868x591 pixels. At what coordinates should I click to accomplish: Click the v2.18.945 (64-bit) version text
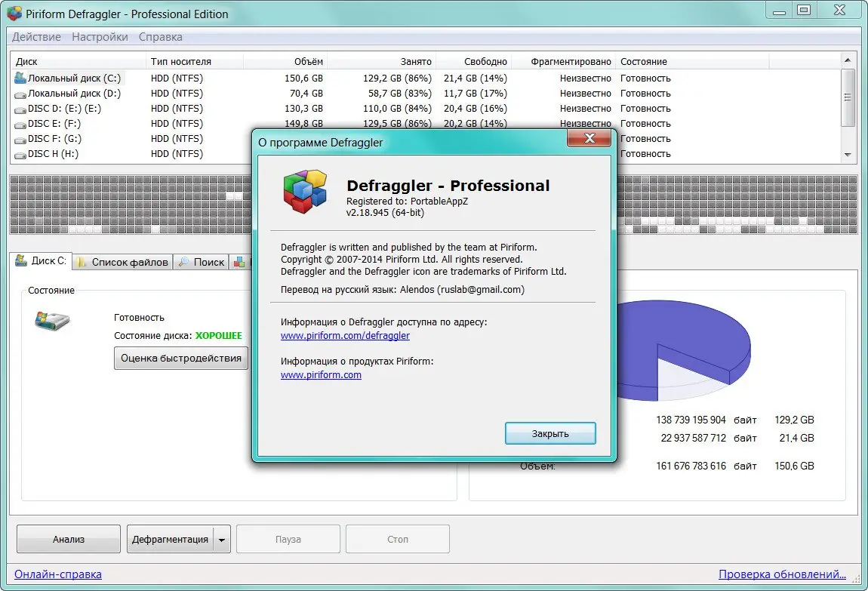point(385,213)
